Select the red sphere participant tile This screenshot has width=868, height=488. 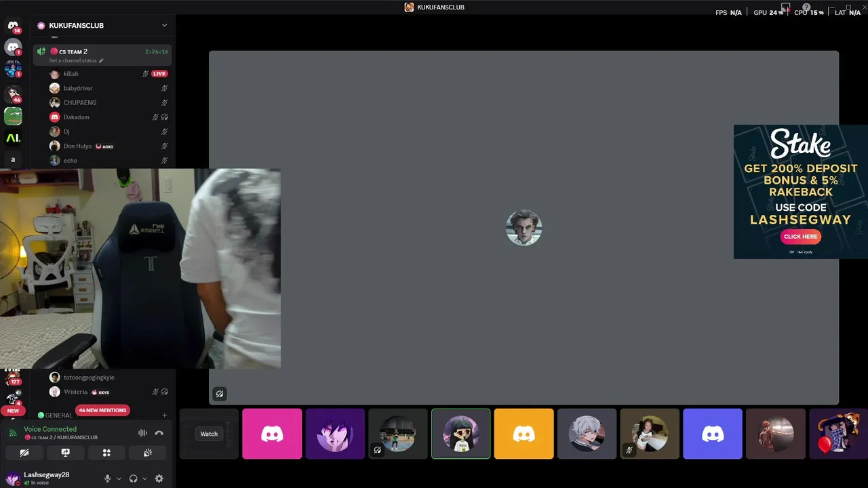[x=776, y=434]
